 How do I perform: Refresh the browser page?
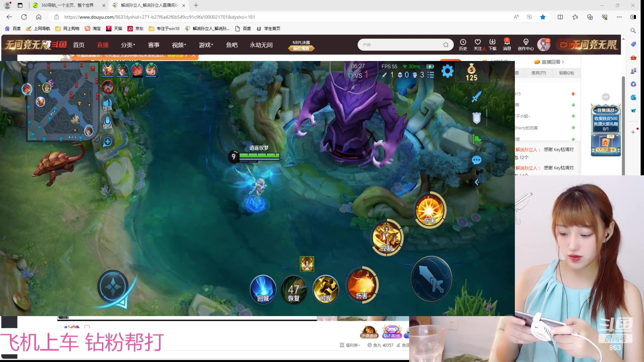coord(24,17)
